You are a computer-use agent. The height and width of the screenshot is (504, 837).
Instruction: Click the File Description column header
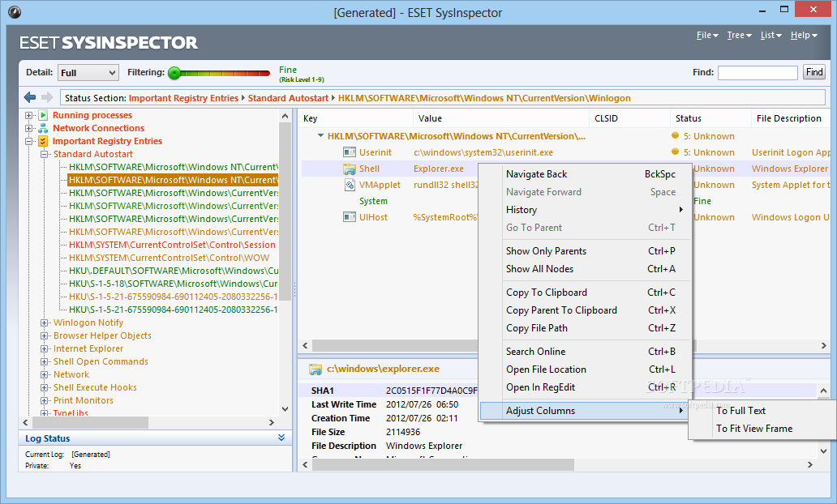click(x=791, y=118)
